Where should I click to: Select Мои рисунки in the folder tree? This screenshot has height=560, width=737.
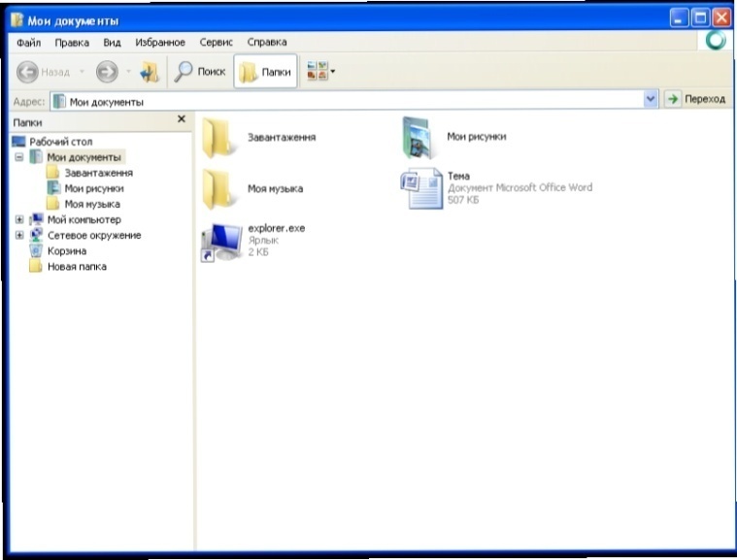tap(94, 188)
